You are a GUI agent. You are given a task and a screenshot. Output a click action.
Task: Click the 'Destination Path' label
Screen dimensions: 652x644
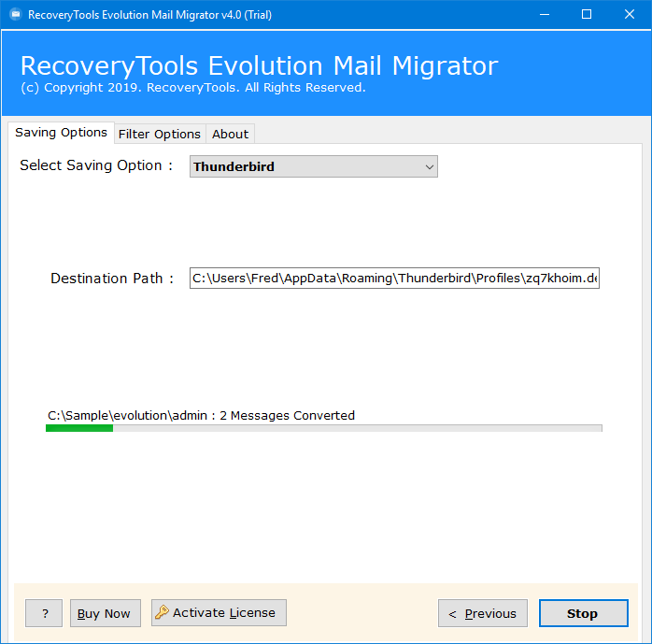click(111, 279)
